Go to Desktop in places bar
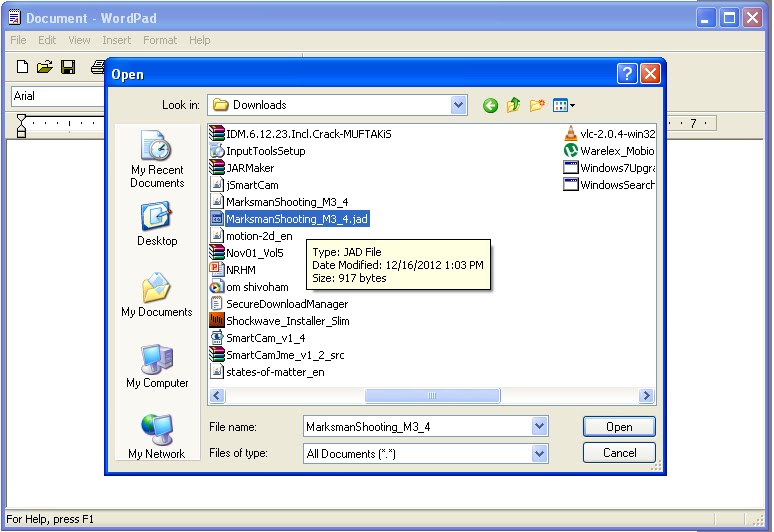 click(157, 224)
